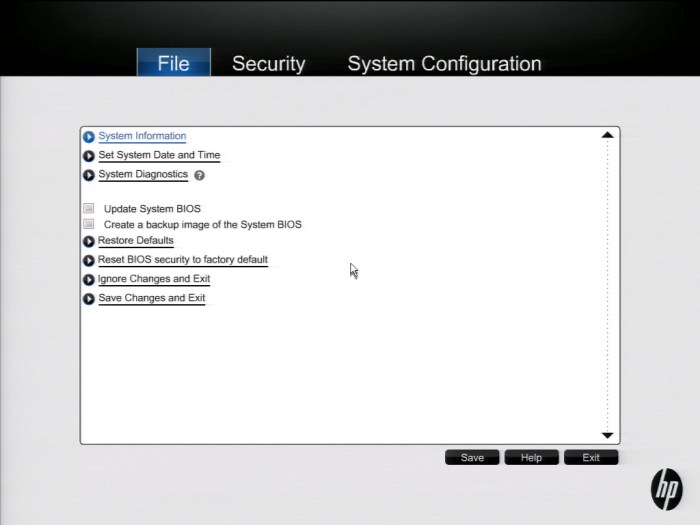The width and height of the screenshot is (700, 525).
Task: Check the Update System BIOS box
Action: click(x=89, y=209)
